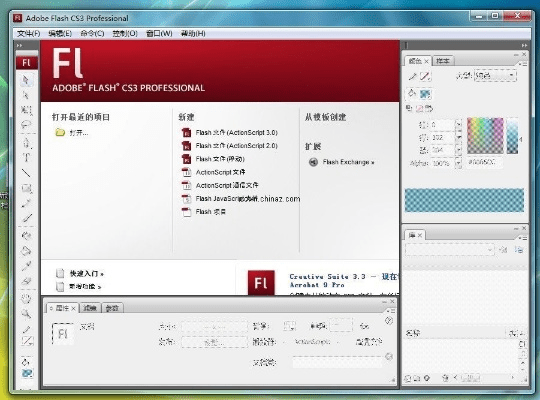Select the Subselection tool
540x400 pixels.
26,95
